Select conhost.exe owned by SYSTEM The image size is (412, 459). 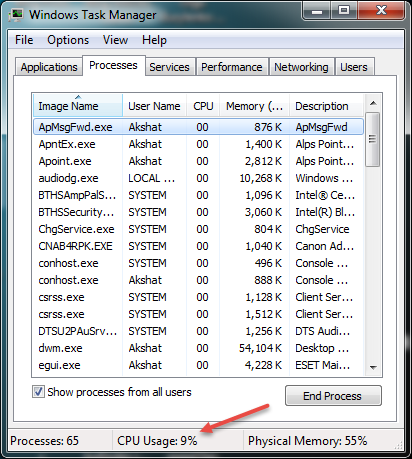pos(198,263)
